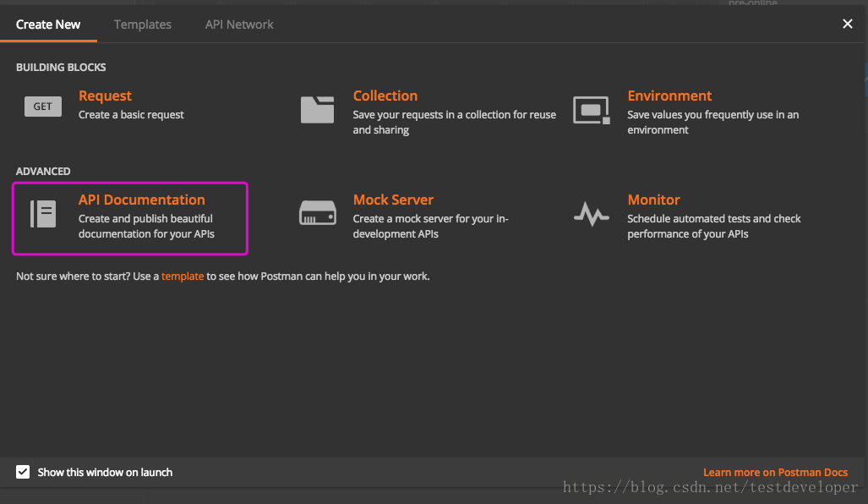Switch to the Templates tab
868x504 pixels.
click(x=142, y=25)
